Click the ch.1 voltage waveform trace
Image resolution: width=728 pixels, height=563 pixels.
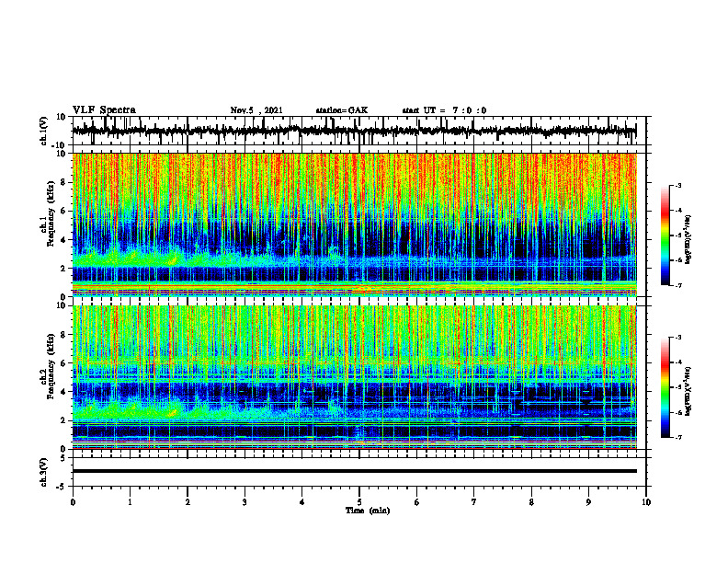(354, 131)
